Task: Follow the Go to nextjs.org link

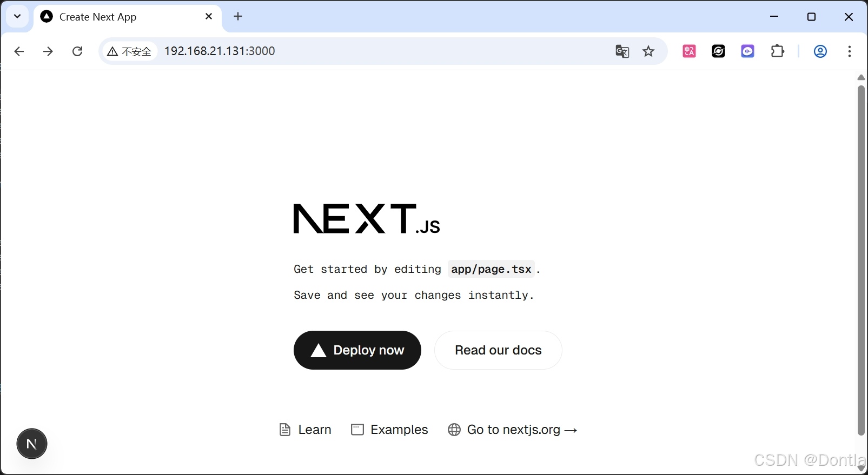Action: (513, 430)
